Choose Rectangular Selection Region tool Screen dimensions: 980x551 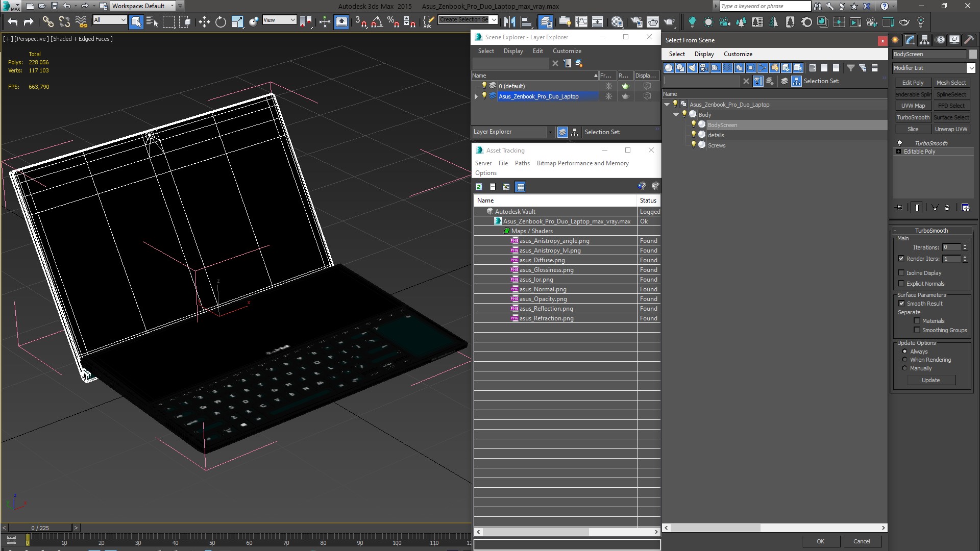168,21
